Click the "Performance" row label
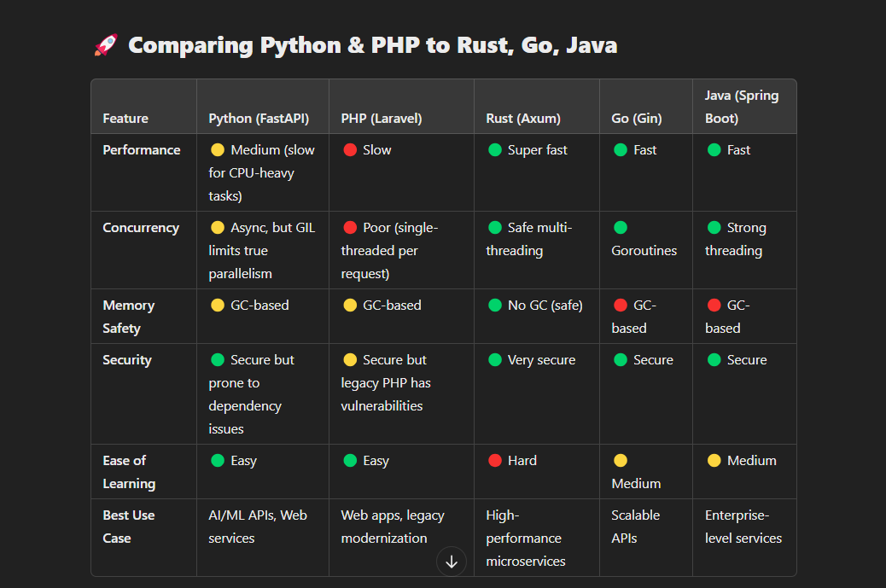 tap(141, 149)
